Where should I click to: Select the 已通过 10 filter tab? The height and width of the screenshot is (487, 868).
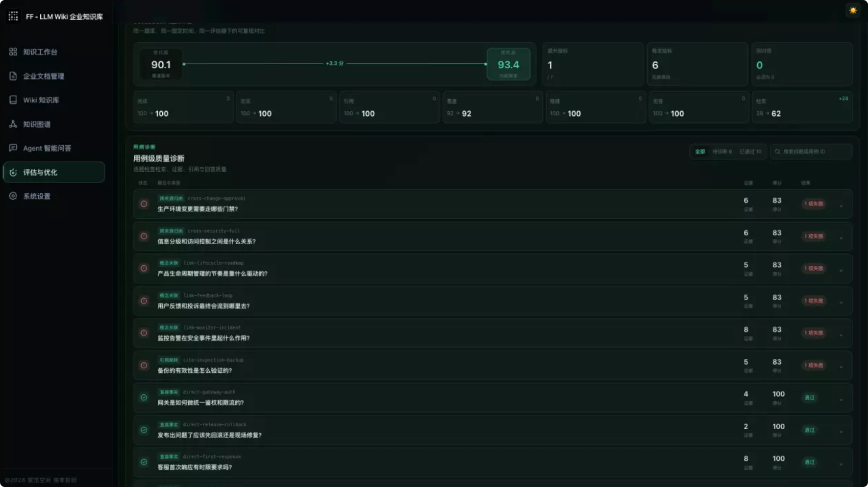click(750, 152)
